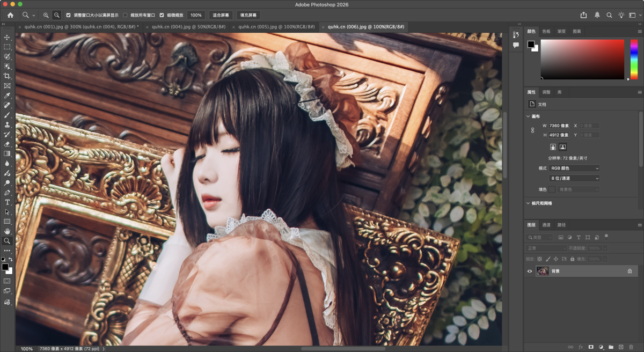The width and height of the screenshot is (644, 352).
Task: Click the canvas width W field
Action: point(559,126)
